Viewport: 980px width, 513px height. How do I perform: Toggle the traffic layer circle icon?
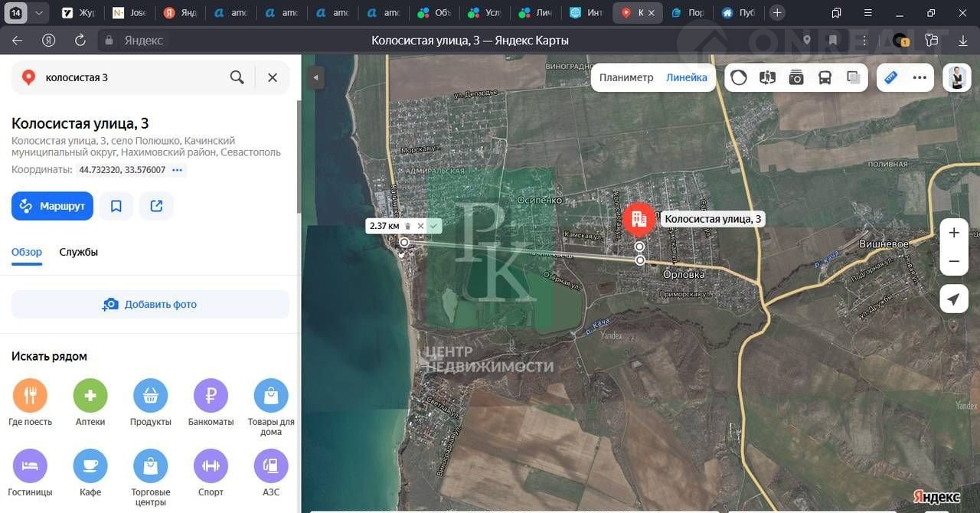point(739,77)
